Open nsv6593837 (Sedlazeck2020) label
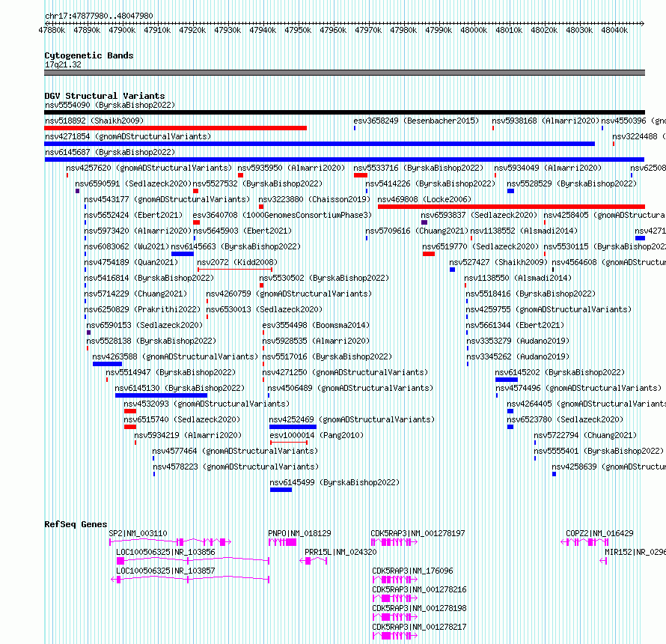 coord(479,215)
